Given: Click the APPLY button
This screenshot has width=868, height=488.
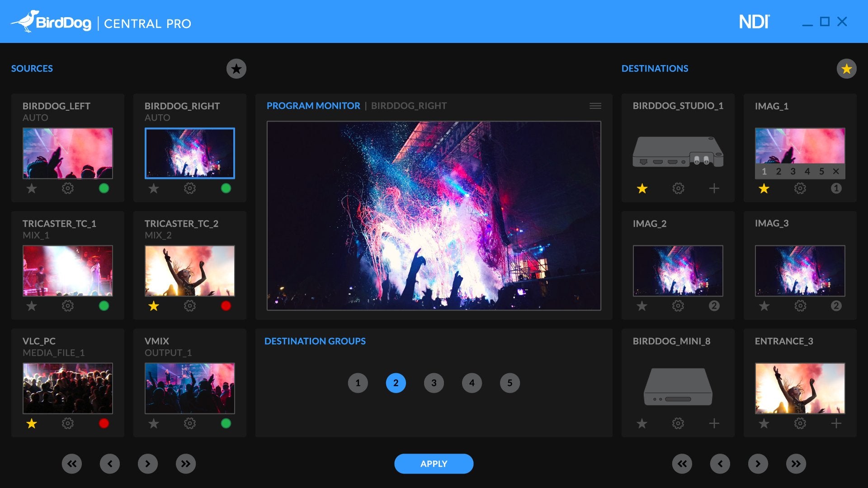Looking at the screenshot, I should (x=434, y=464).
